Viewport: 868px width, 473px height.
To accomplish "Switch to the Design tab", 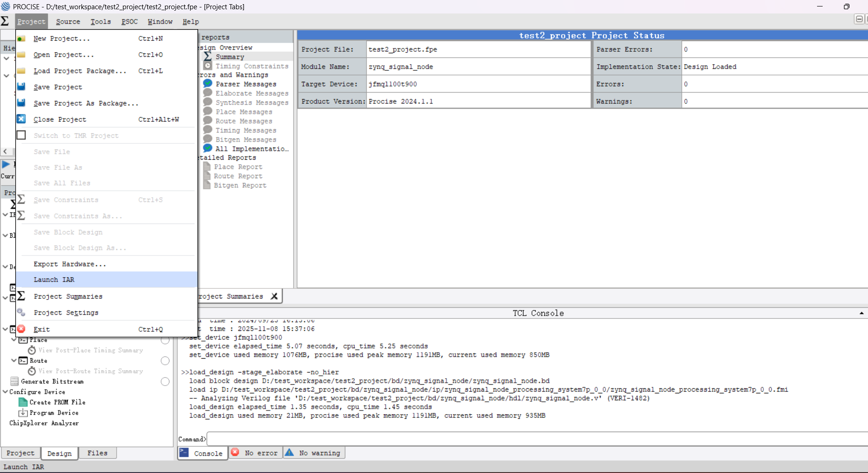I will pos(59,453).
